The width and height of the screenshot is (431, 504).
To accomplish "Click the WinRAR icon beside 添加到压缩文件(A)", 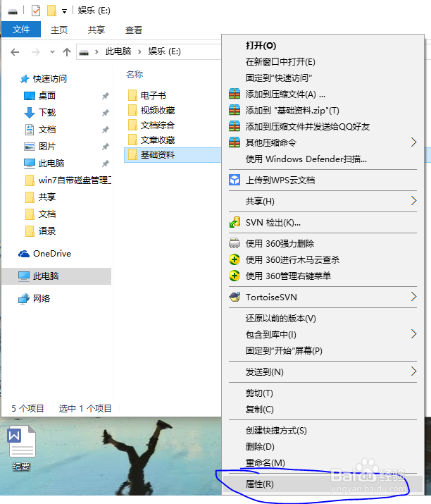I will coord(235,94).
